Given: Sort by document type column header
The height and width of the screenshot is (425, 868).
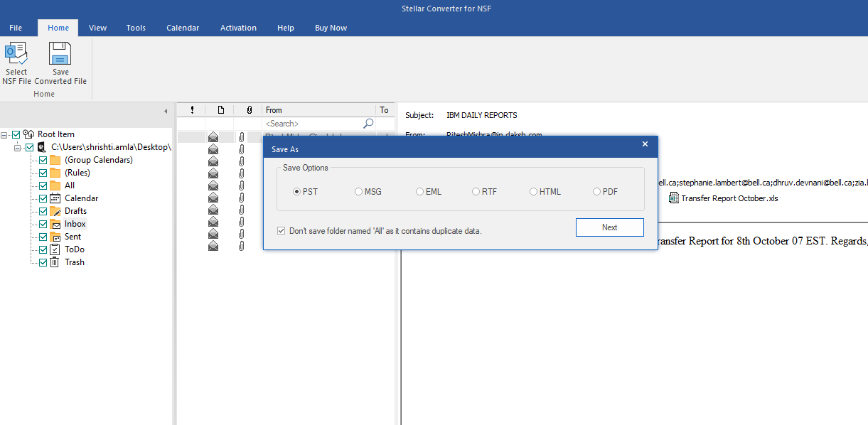Looking at the screenshot, I should (220, 110).
